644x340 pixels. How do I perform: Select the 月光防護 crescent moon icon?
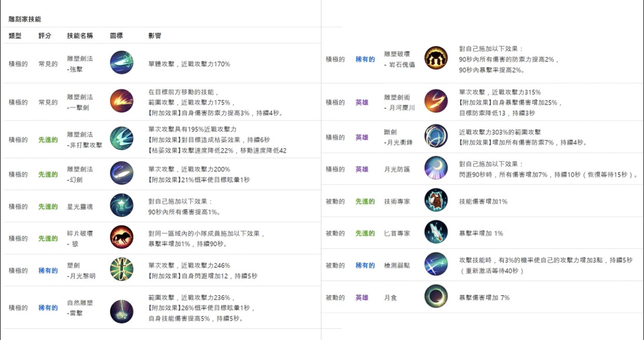[x=436, y=168]
